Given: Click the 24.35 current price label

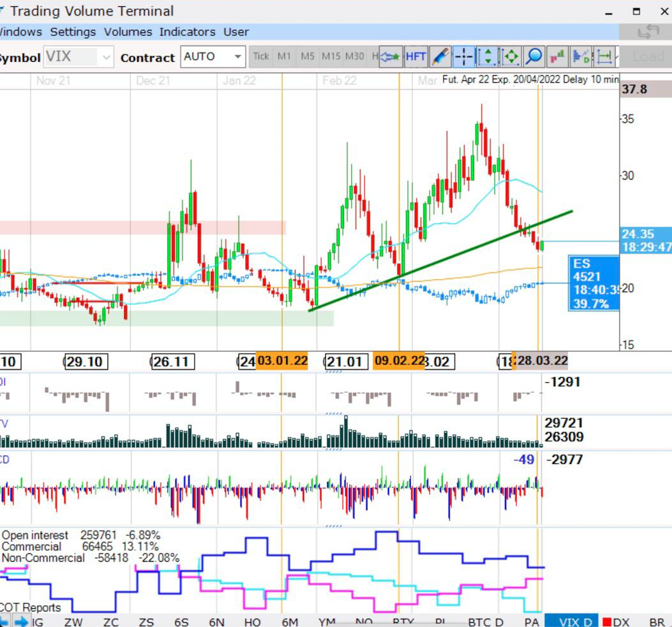Looking at the screenshot, I should (646, 240).
